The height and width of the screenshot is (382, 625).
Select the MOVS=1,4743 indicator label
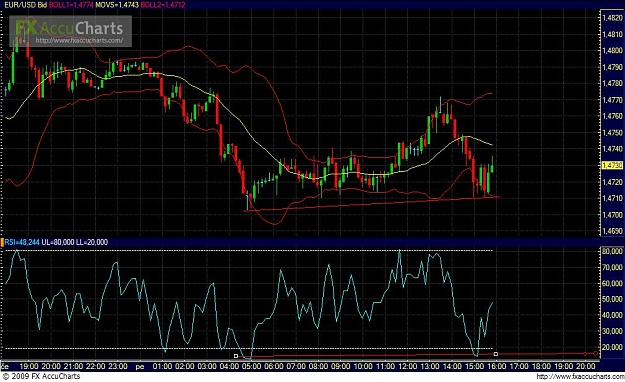pos(117,5)
